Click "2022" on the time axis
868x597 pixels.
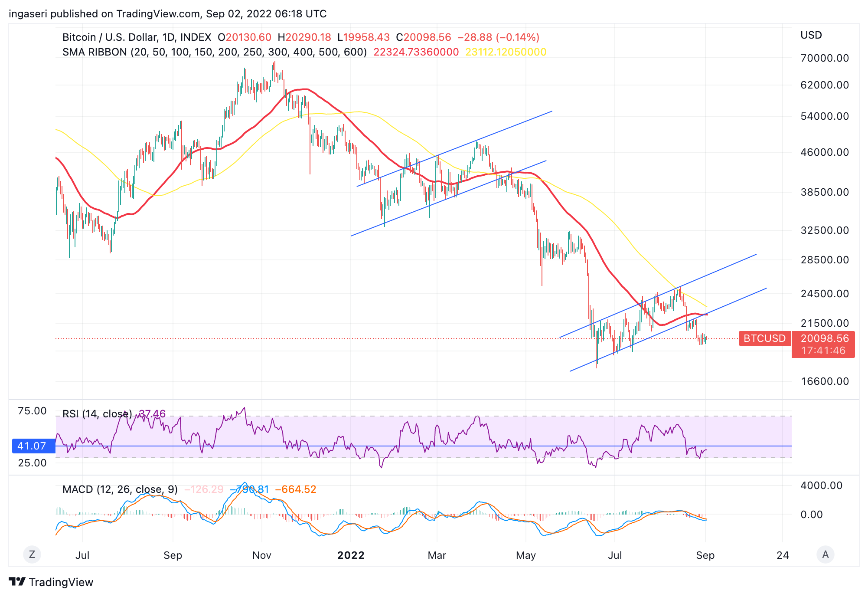coord(351,555)
